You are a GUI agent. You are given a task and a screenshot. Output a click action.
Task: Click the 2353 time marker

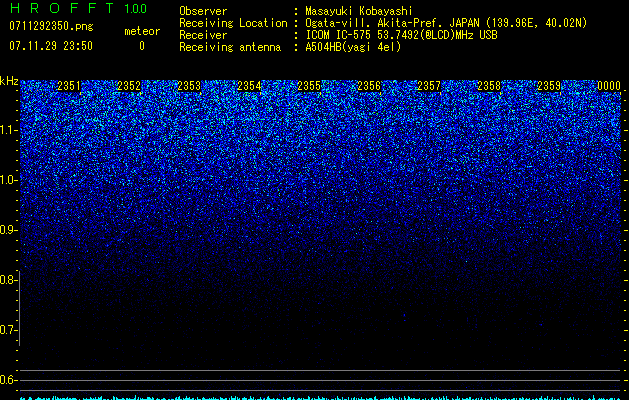(189, 86)
